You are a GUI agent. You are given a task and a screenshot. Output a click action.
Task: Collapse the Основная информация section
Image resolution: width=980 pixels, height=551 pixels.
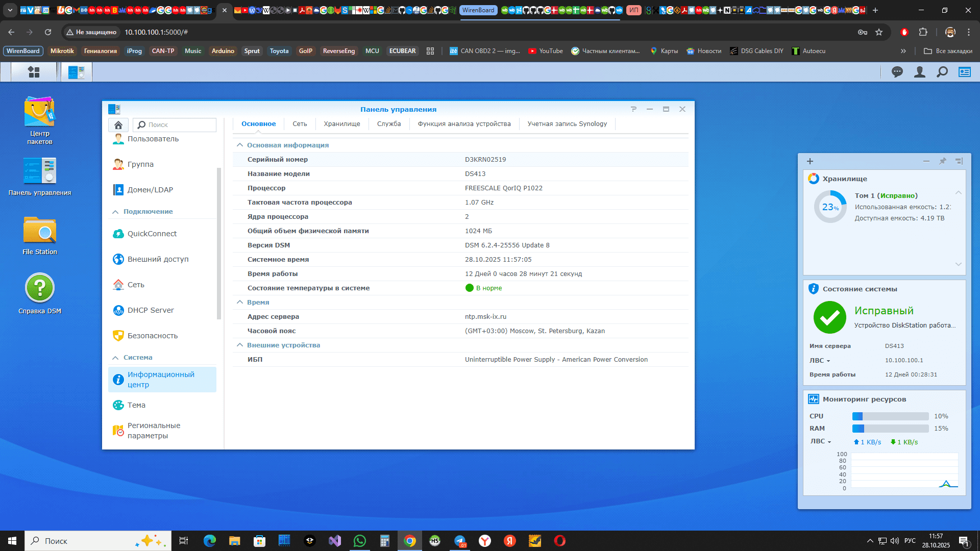tap(240, 145)
